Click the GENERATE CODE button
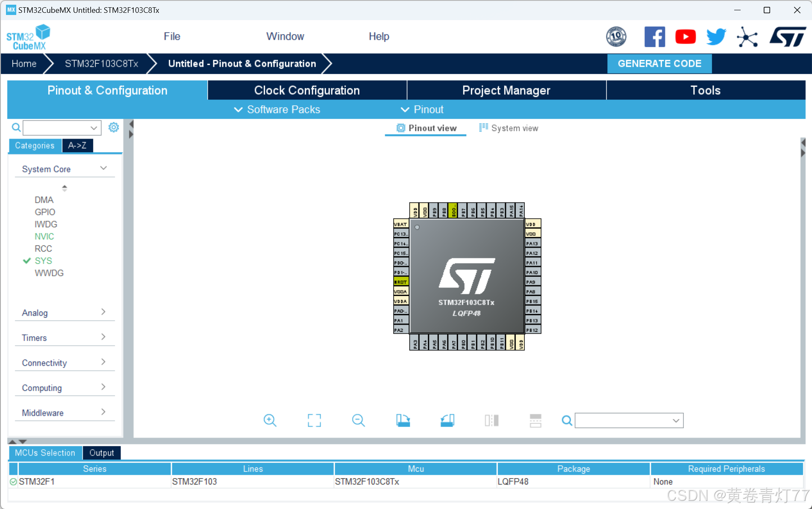 click(659, 64)
